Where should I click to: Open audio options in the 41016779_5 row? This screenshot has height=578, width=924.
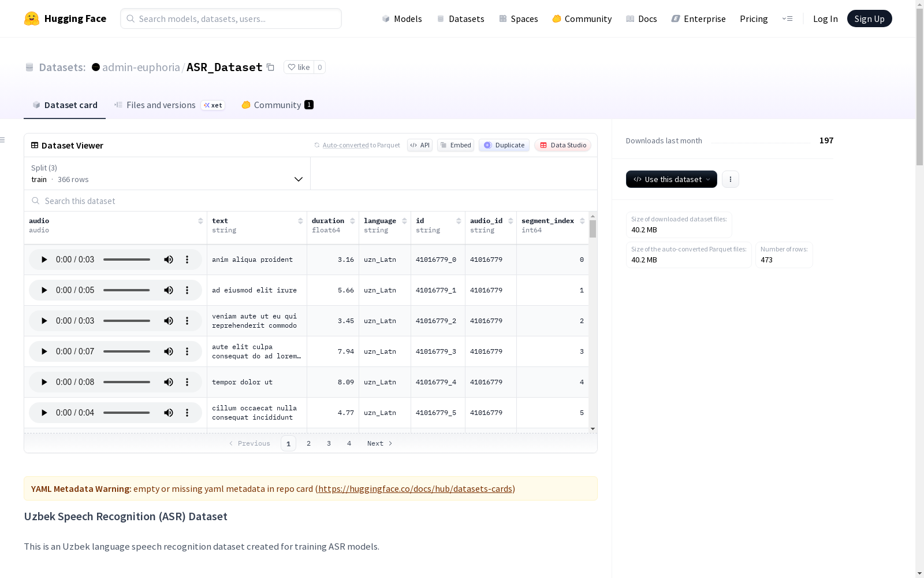click(187, 413)
